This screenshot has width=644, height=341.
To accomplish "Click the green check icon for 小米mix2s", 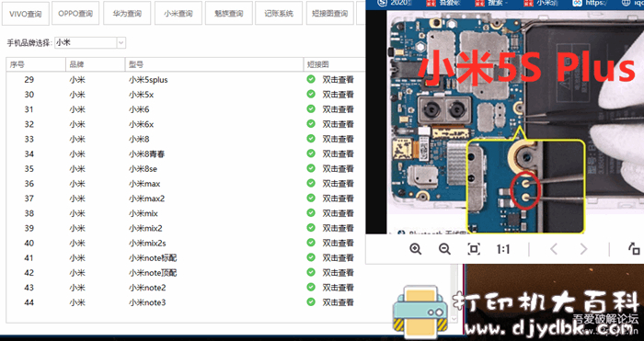I will (x=311, y=243).
